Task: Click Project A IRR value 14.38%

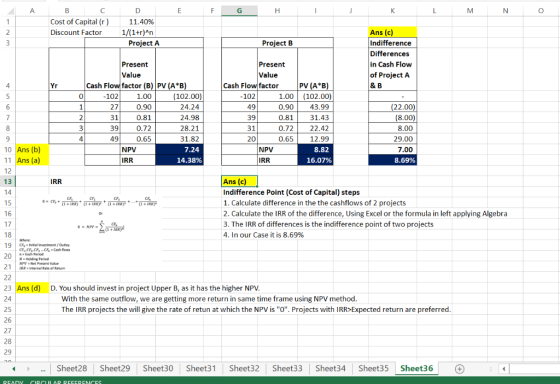Action: (x=179, y=160)
